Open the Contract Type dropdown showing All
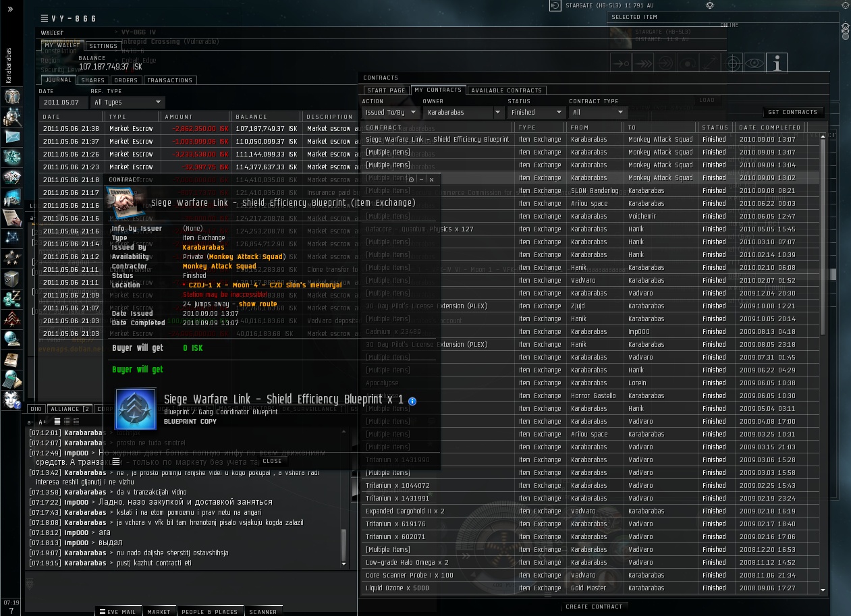Viewport: 851px width, 616px height. (x=597, y=113)
